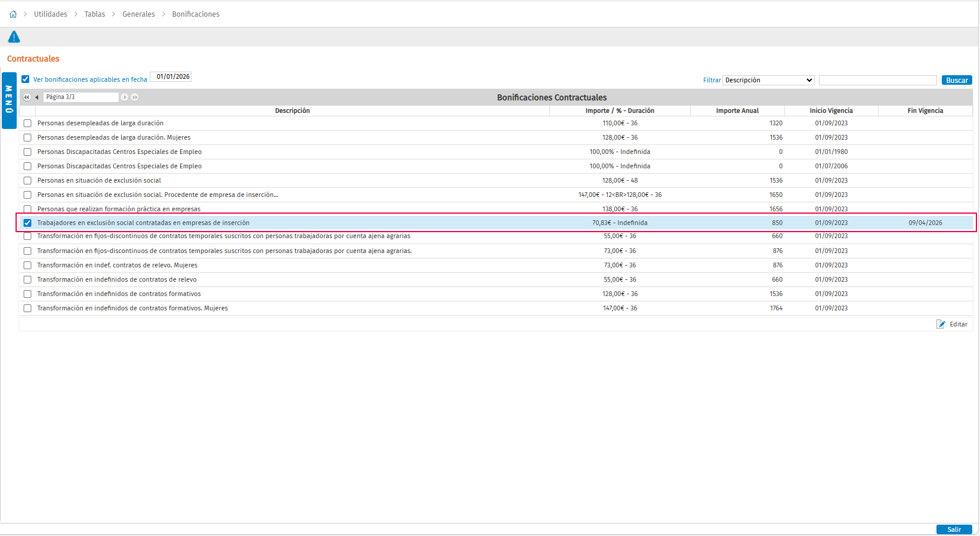Check 'Transformación en indef. contratos de relevo. Mujeres'
Image resolution: width=980 pixels, height=536 pixels.
(27, 266)
